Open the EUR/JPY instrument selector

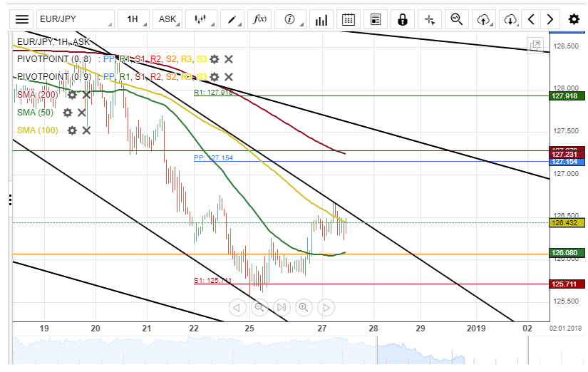click(x=76, y=19)
